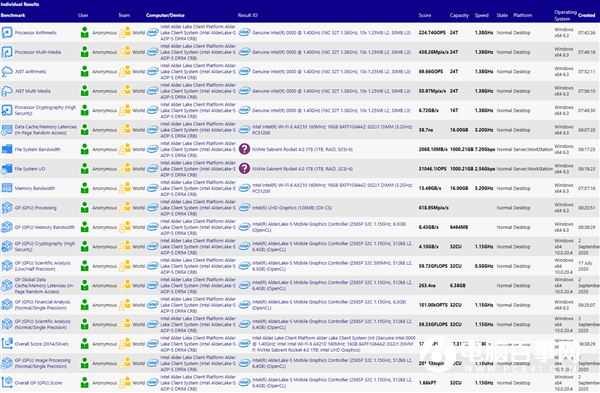The image size is (600, 393).
Task: Sort by the Speed column header
Action: coord(482,15)
